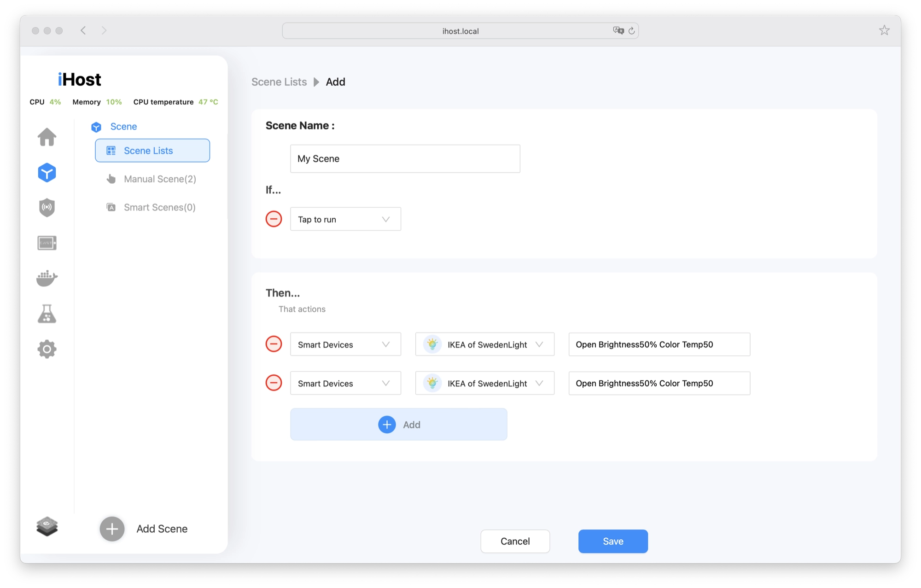Viewport: 921px width, 588px height.
Task: Click the gray plus Add Scene icon
Action: (112, 529)
